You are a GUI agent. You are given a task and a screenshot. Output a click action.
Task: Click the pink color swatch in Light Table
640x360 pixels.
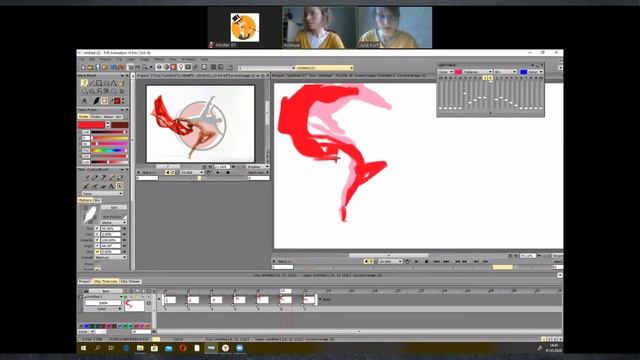coord(458,72)
